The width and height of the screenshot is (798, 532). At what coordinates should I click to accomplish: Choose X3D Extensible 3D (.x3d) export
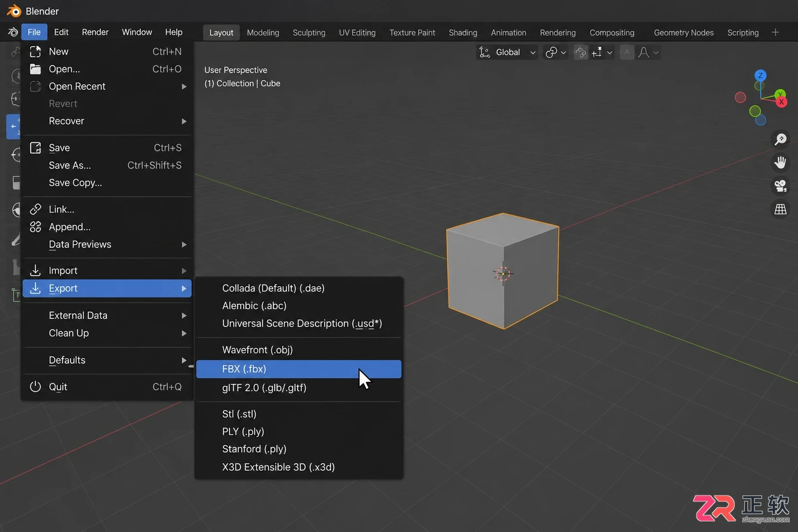(x=299, y=467)
